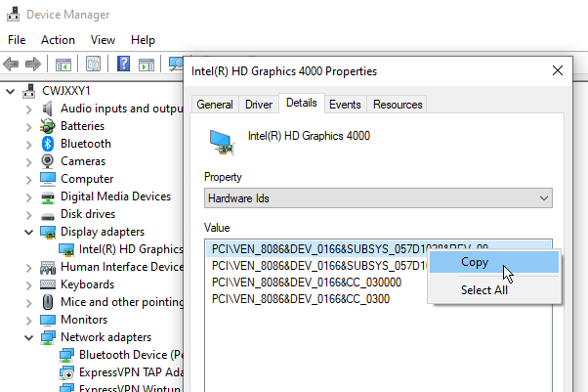Click the show/hide console tree toolbar icon
This screenshot has width=588, height=392.
(63, 65)
